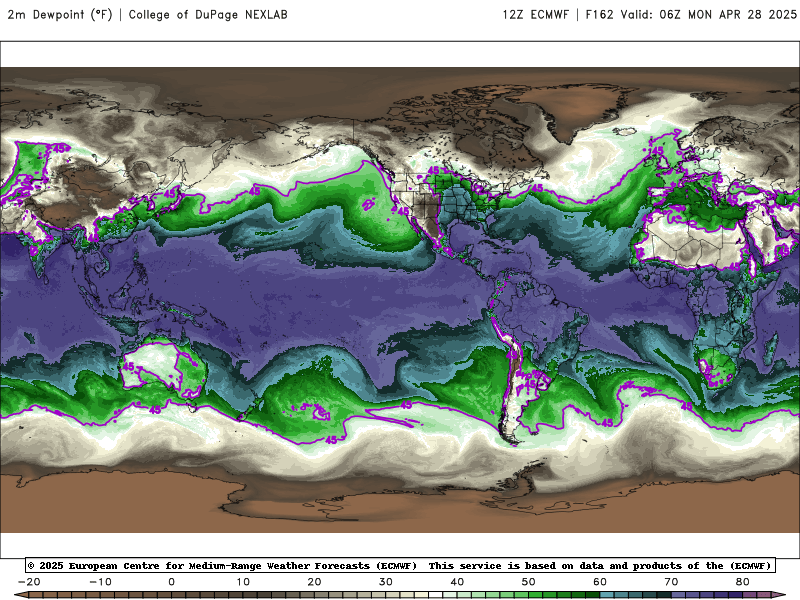Click the 'College of DuPage NEXLAB' label

click(208, 14)
